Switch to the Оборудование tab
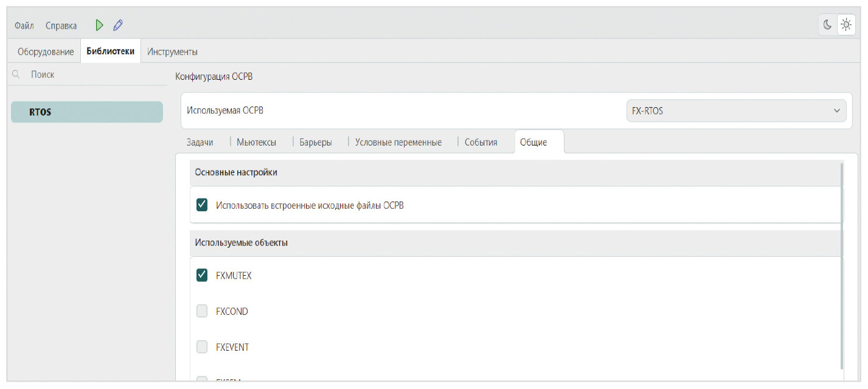The image size is (868, 389). coord(46,52)
